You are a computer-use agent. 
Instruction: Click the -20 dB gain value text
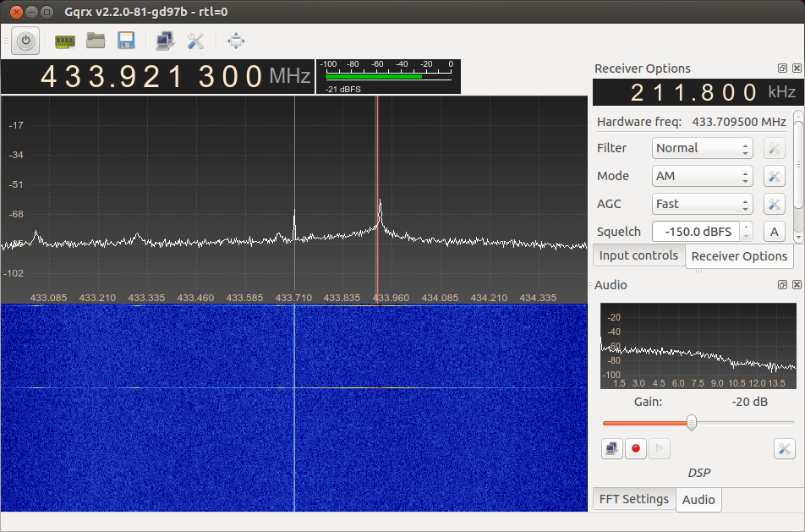coord(749,402)
